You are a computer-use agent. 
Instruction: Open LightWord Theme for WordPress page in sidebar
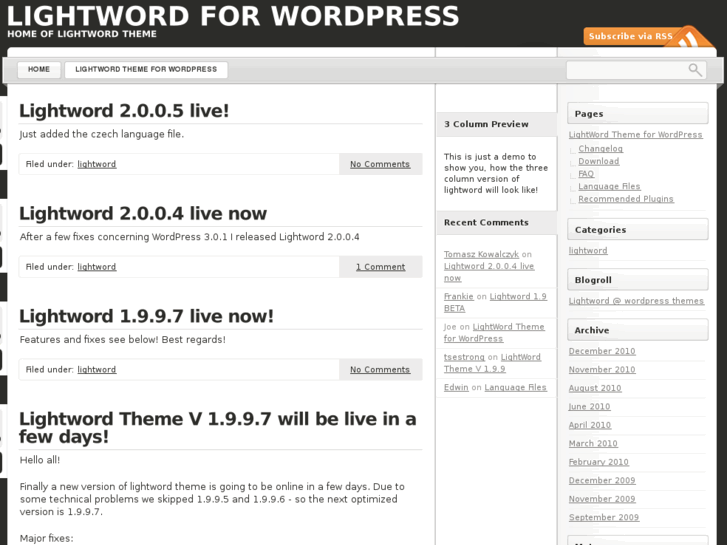(x=636, y=135)
